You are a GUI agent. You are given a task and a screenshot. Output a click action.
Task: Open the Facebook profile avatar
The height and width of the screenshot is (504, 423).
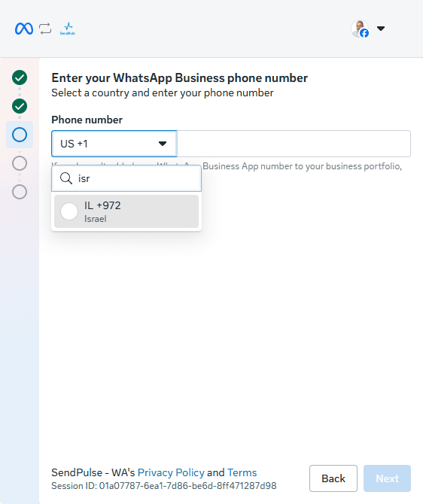(360, 29)
